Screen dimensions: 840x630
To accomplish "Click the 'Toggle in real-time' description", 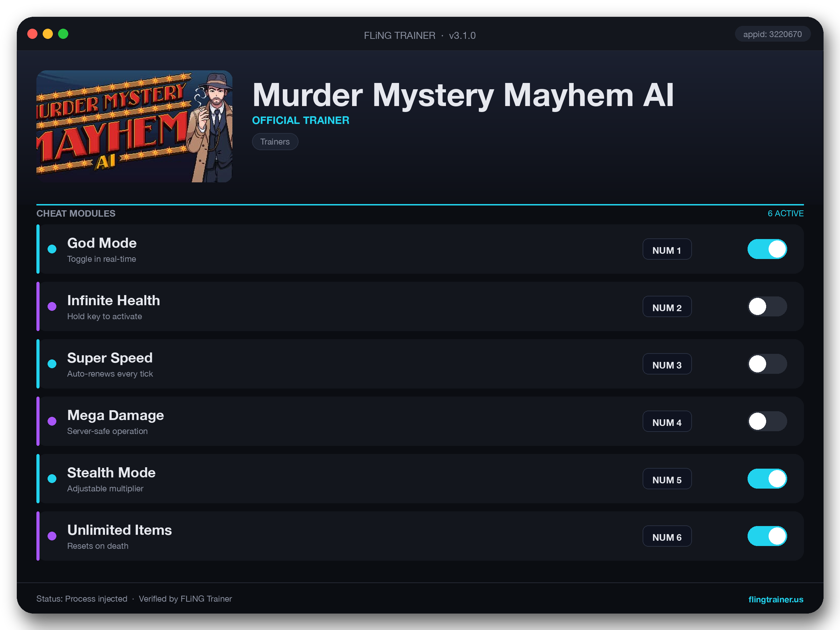I will coord(101,259).
